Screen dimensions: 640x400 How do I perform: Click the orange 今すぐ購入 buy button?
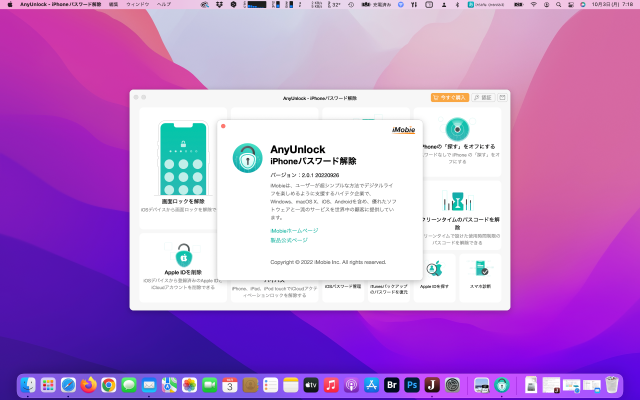pos(450,98)
